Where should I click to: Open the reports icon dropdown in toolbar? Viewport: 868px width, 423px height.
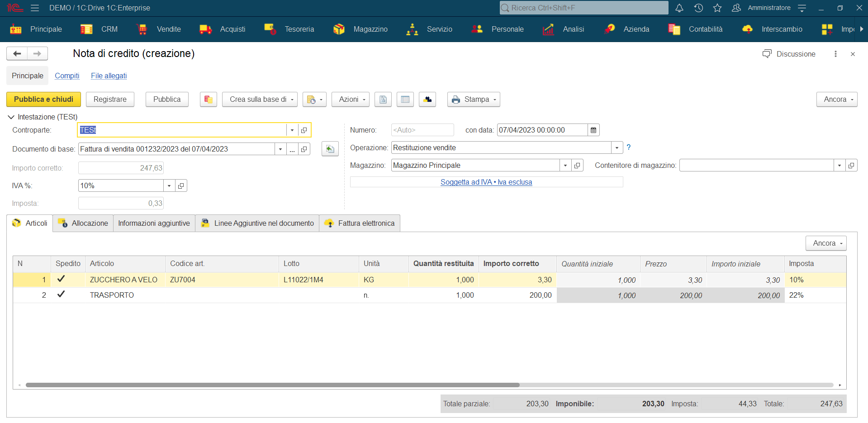[x=314, y=100]
